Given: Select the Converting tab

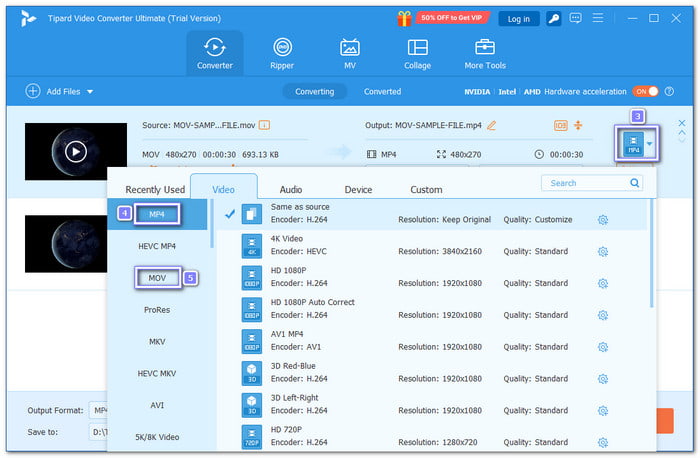Looking at the screenshot, I should coord(314,92).
